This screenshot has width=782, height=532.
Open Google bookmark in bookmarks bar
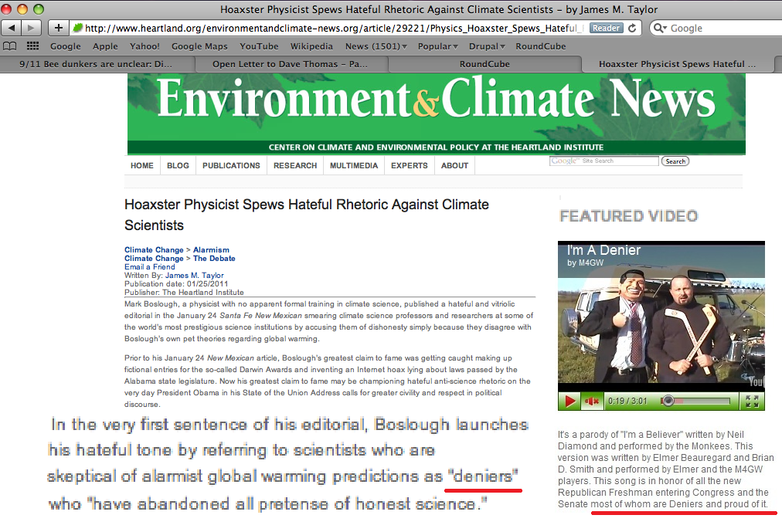click(66, 46)
